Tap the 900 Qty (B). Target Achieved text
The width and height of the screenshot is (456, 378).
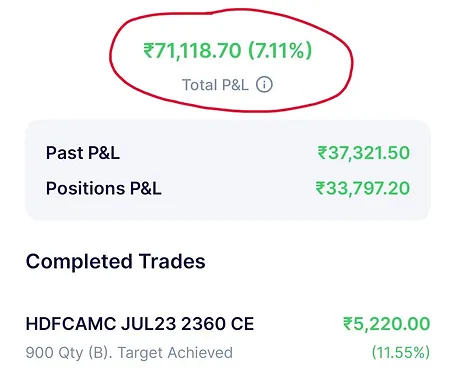tap(129, 353)
